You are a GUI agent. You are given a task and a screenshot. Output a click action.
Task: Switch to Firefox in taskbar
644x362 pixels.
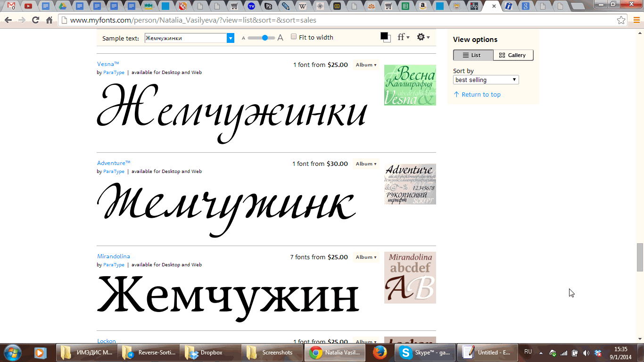pos(380,352)
